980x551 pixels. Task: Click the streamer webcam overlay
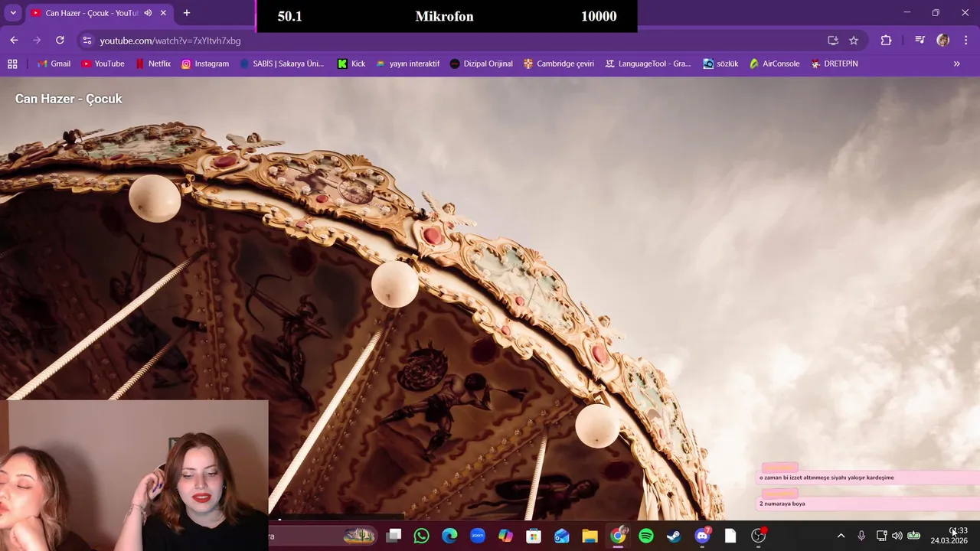point(134,474)
